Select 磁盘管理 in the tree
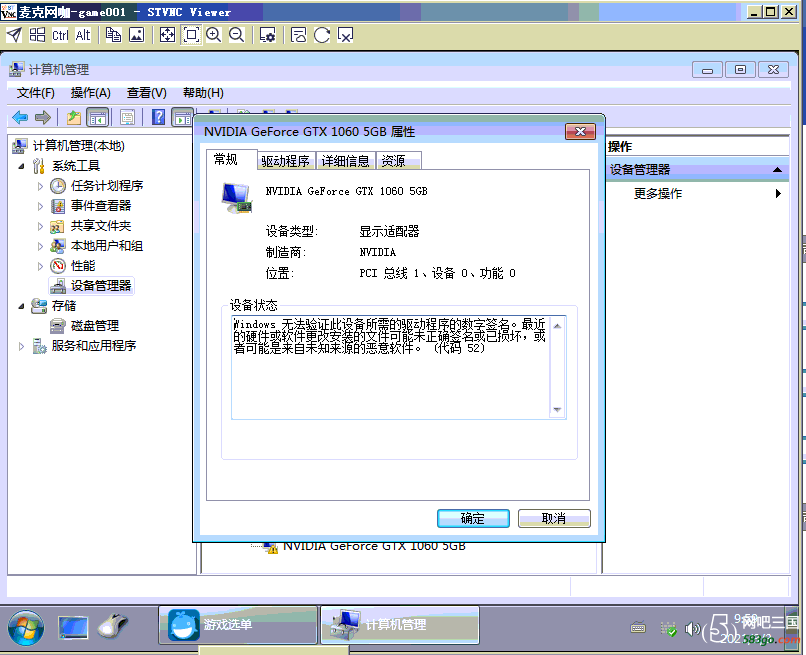806x655 pixels. pos(95,325)
